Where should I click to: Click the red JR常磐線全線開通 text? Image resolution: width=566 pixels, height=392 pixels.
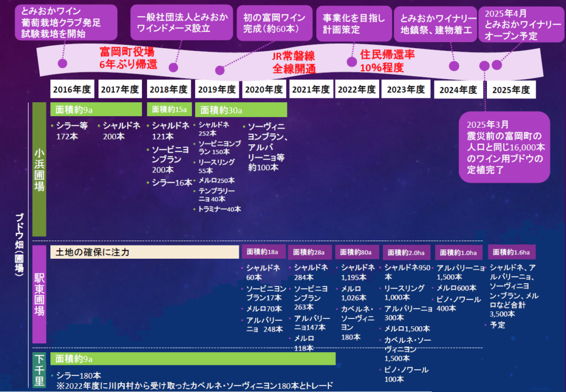(x=294, y=62)
